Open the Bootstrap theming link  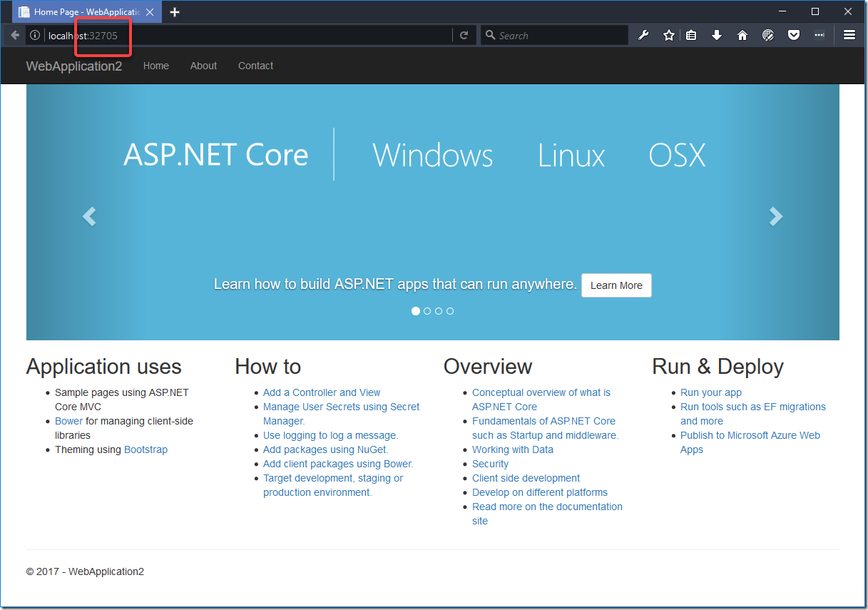click(x=145, y=449)
